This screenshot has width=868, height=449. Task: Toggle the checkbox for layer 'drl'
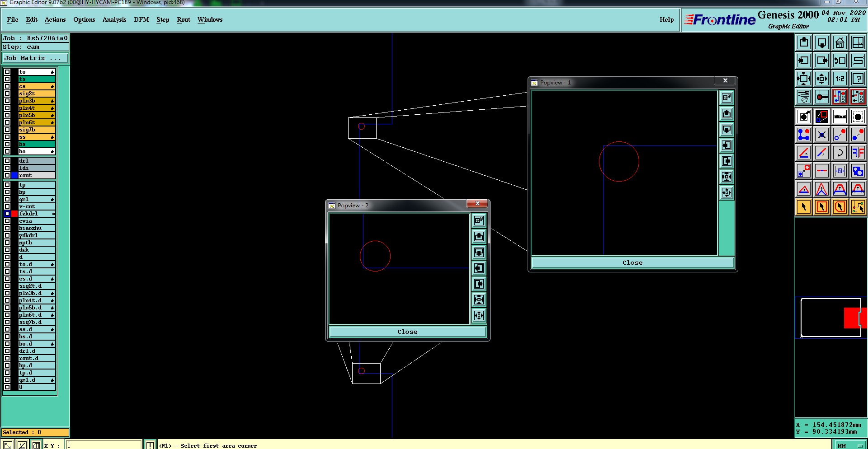click(x=7, y=161)
